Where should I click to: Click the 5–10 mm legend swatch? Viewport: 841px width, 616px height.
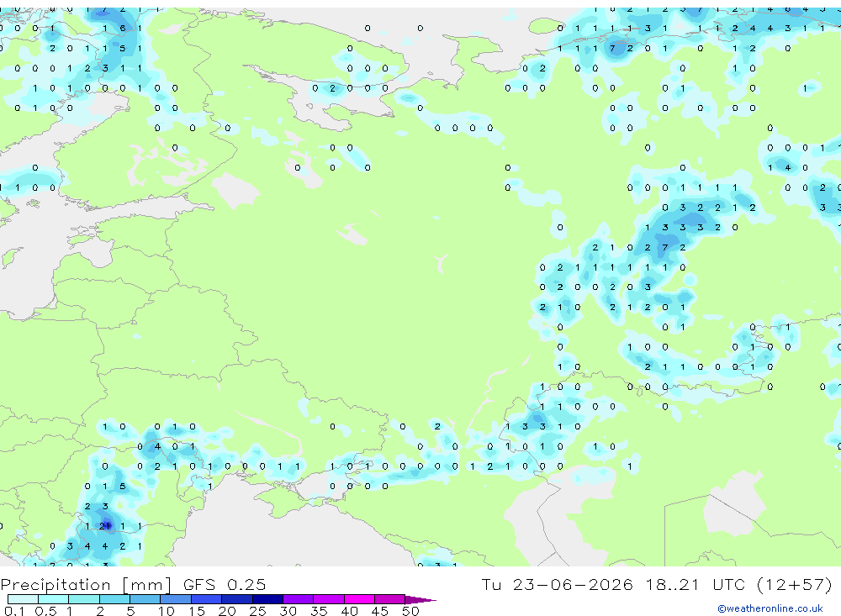[x=145, y=599]
